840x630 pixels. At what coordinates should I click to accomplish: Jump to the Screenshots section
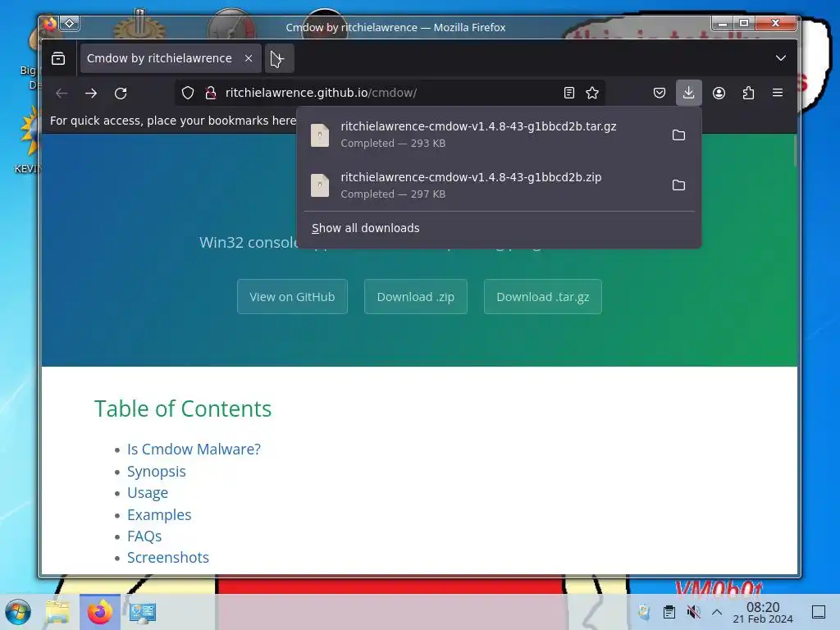(x=167, y=558)
